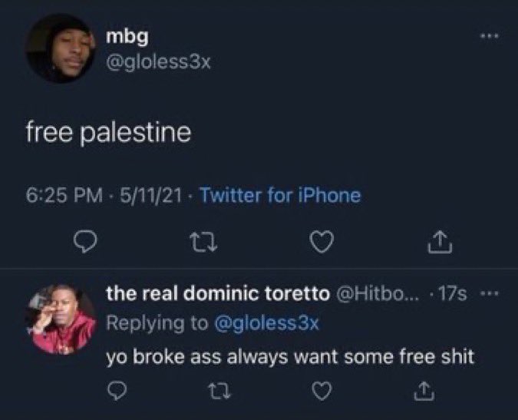The image size is (518, 420).
Task: View dominic toretto's profile picture
Action: [61, 319]
